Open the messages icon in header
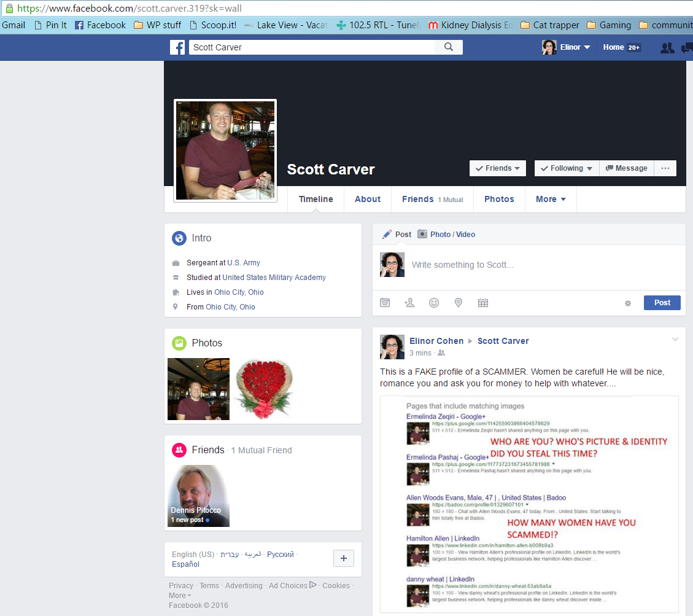 click(x=687, y=48)
